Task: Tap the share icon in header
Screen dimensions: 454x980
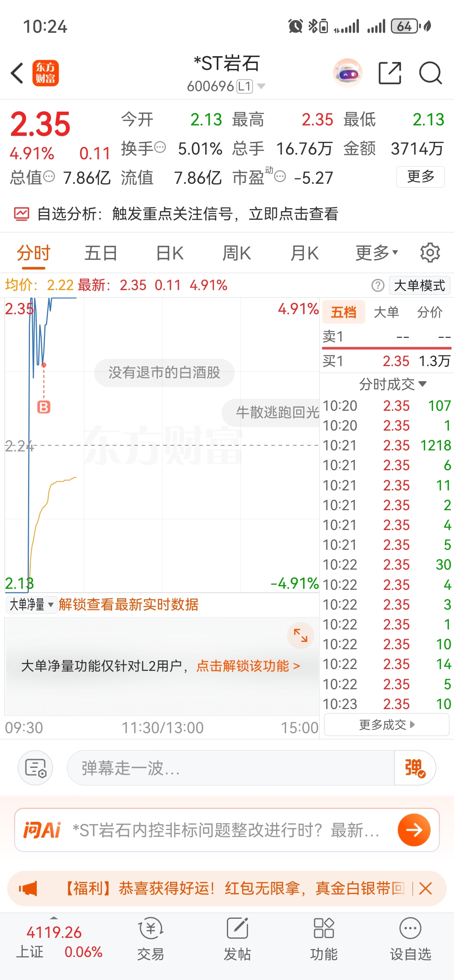Action: tap(390, 73)
